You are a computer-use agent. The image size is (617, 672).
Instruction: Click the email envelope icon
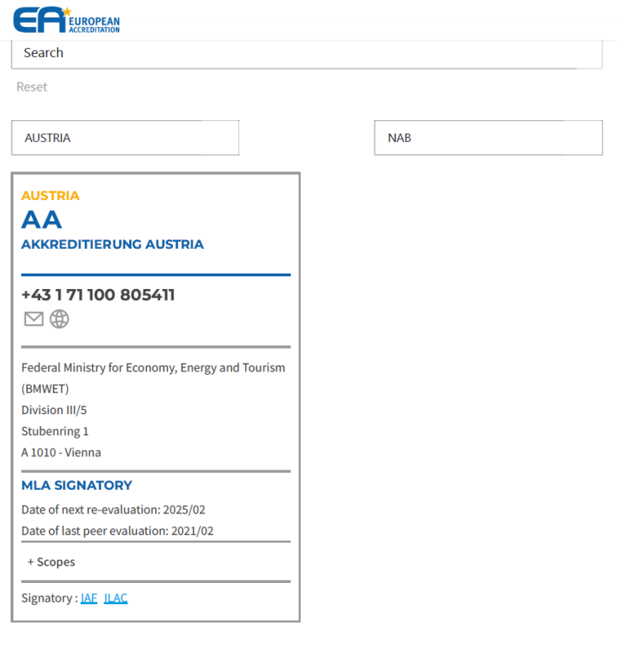[34, 319]
